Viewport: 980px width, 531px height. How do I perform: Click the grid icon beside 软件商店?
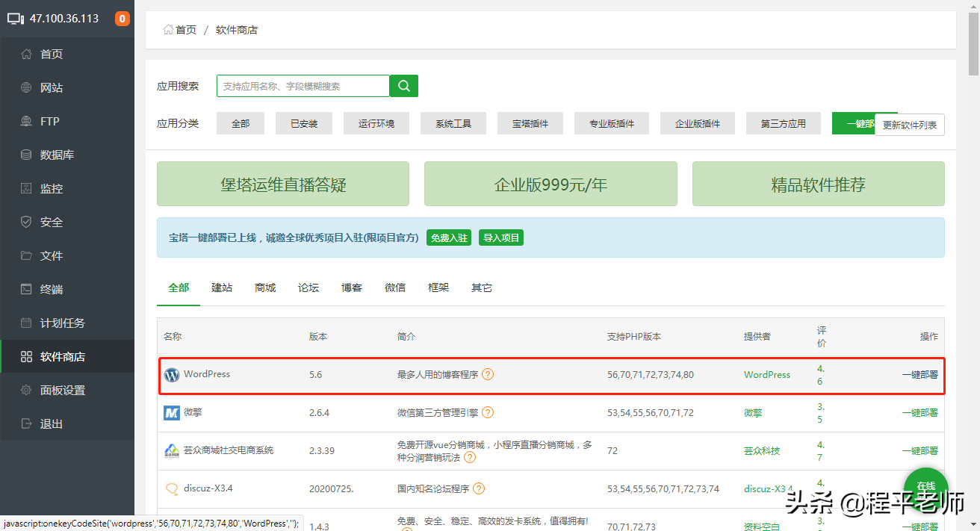26,356
